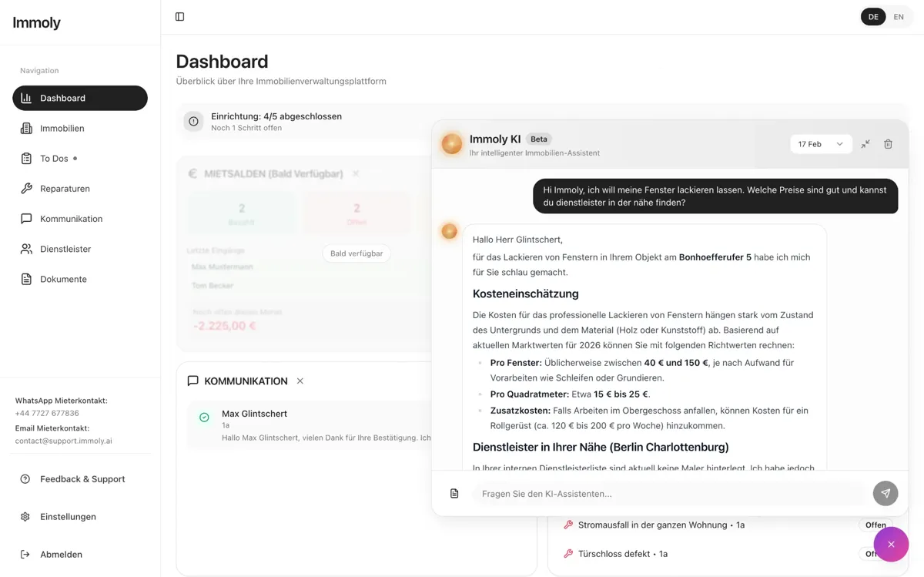Open To Dos in navigation
The height and width of the screenshot is (577, 924).
[80, 158]
